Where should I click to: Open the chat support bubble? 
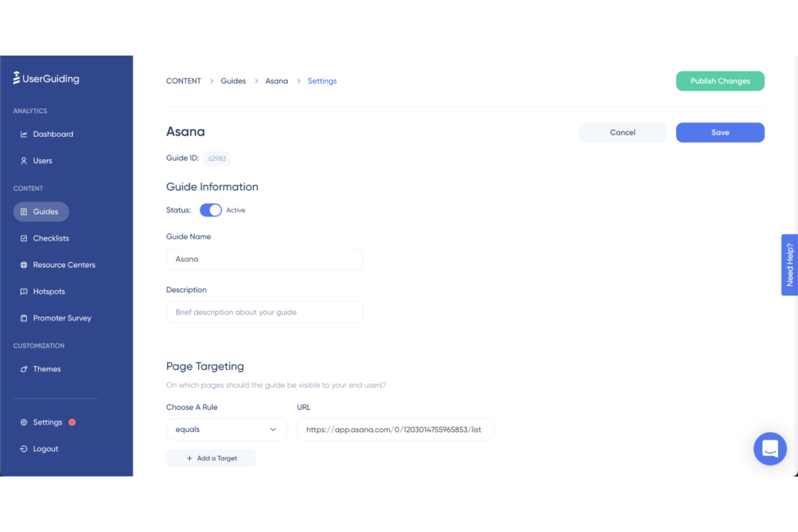click(x=770, y=448)
